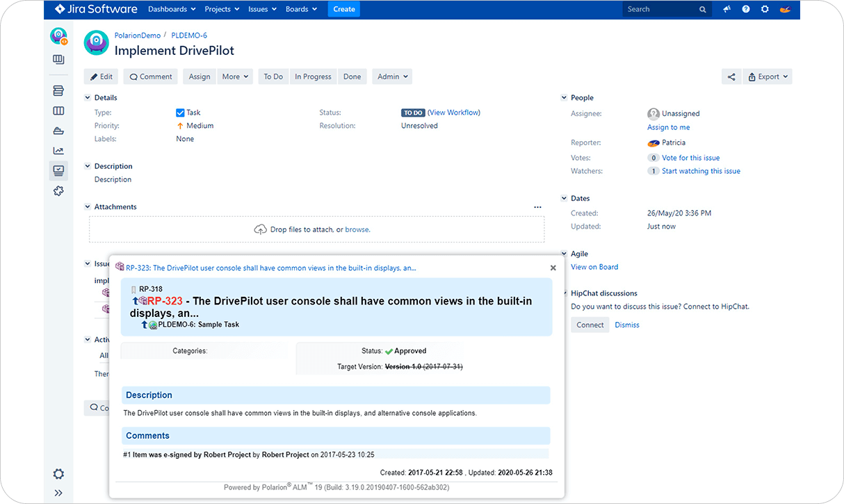The image size is (844, 504).
Task: Open the Boards menu
Action: 301,10
